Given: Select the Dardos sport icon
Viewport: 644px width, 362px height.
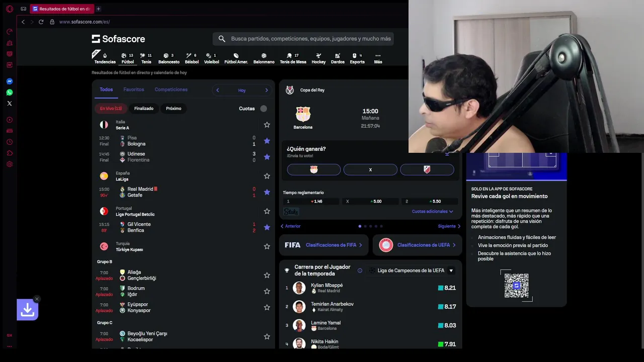Looking at the screenshot, I should [338, 58].
